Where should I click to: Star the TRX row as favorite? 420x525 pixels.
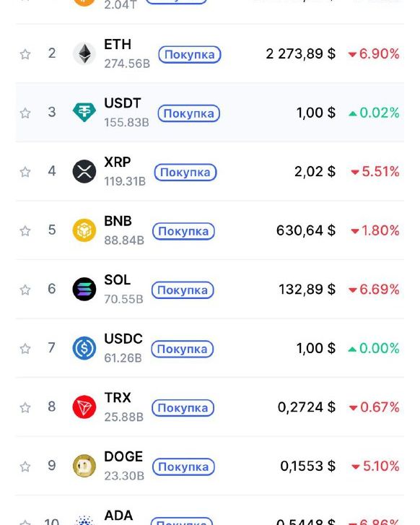coord(25,407)
